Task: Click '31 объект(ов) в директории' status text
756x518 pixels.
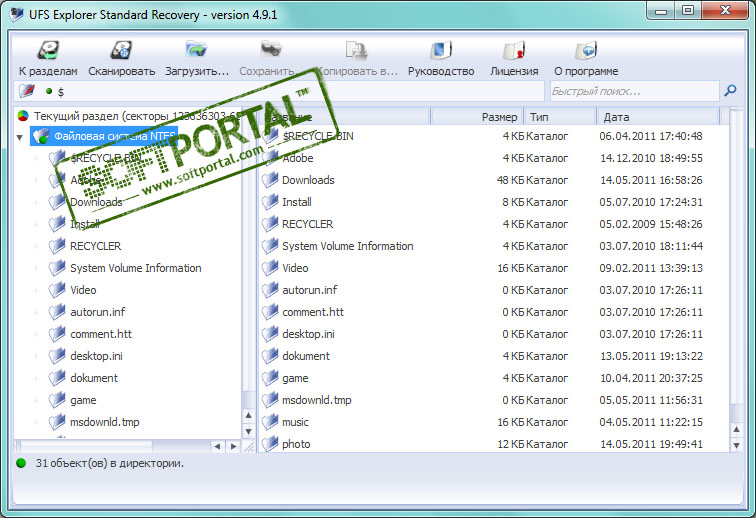Action: pos(109,463)
